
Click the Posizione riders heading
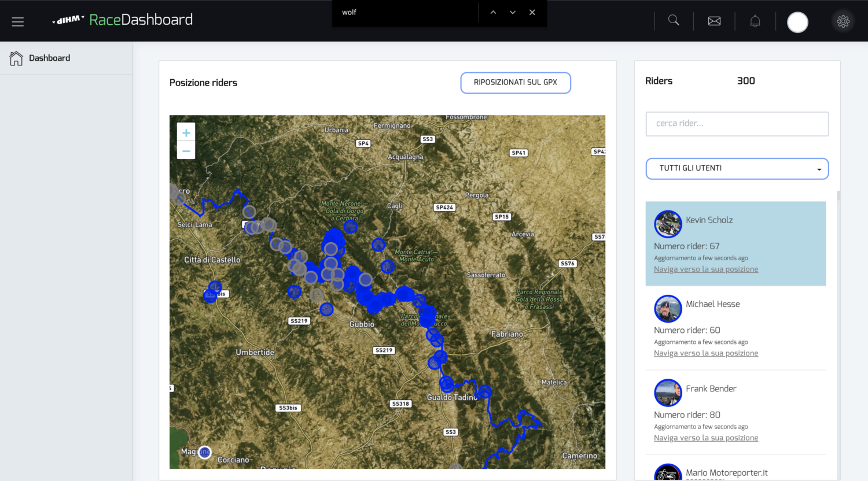click(x=203, y=83)
